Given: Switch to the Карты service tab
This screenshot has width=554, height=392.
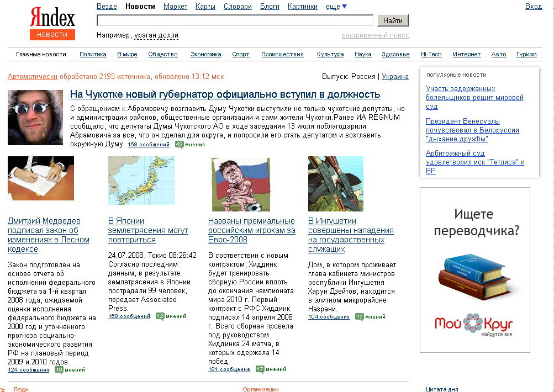Looking at the screenshot, I should coord(205,7).
